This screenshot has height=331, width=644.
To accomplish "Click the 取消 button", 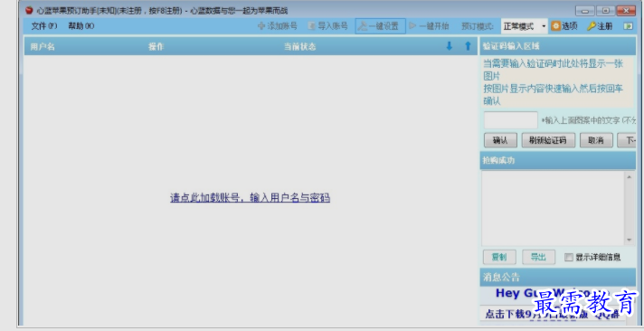I will pos(596,140).
